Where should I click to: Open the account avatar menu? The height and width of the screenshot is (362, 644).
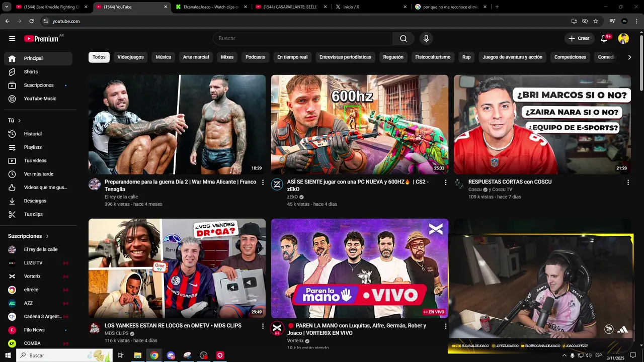click(x=623, y=39)
